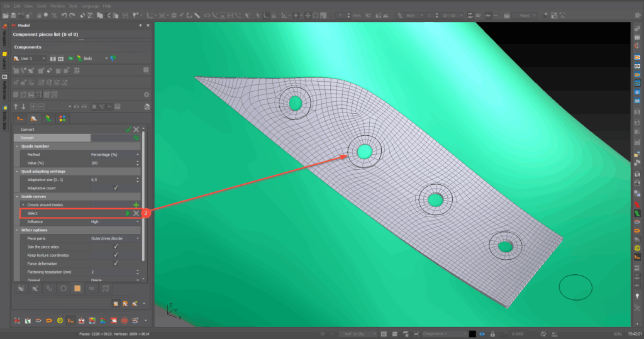This screenshot has height=339, width=644.
Task: Click the green checkmark to apply Convert
Action: pos(128,129)
